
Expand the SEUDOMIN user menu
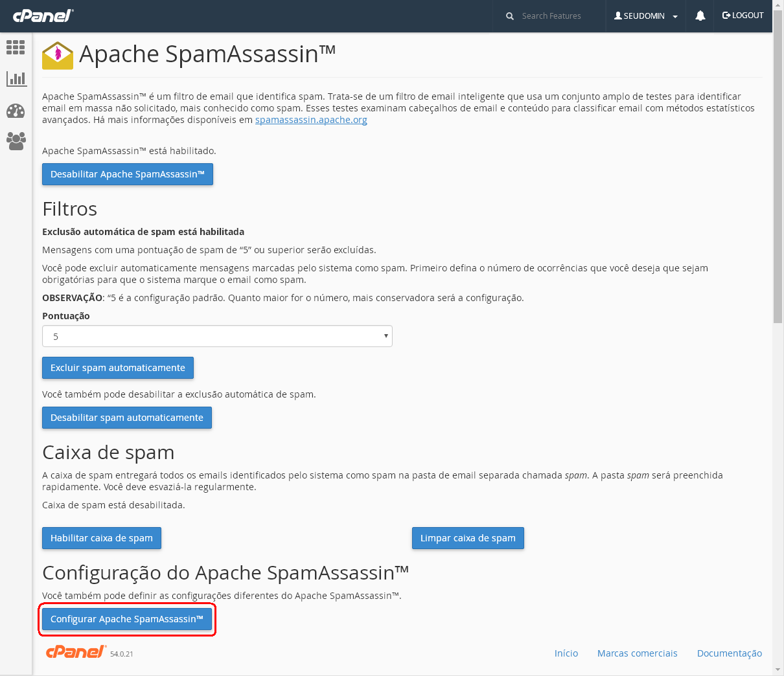(646, 16)
